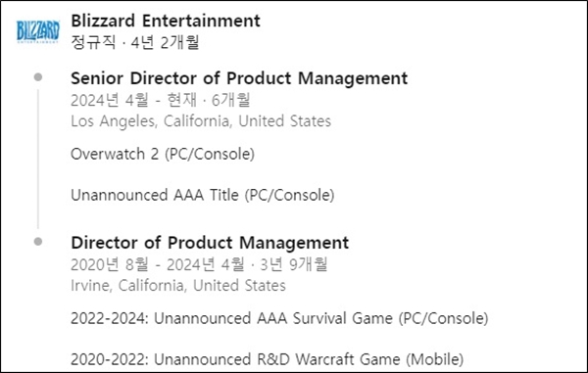Click the Los Angeles, California location text

201,121
